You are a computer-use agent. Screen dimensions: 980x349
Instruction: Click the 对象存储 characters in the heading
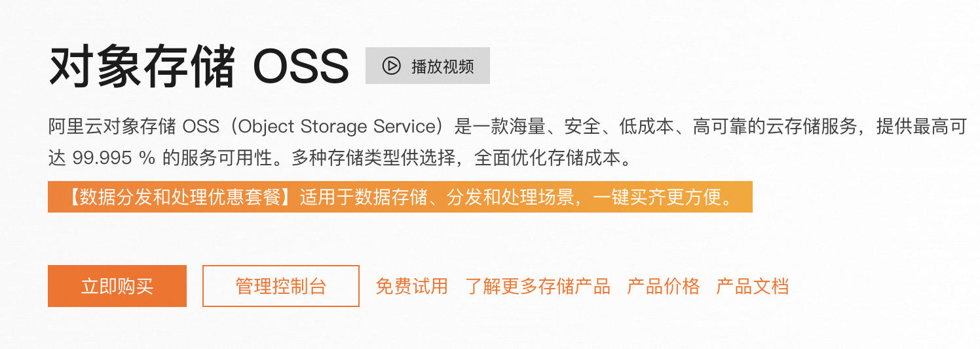(x=141, y=66)
